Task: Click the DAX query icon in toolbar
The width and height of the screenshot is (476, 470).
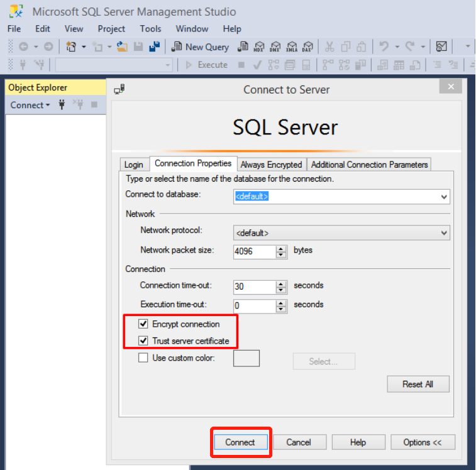Action: pos(307,46)
